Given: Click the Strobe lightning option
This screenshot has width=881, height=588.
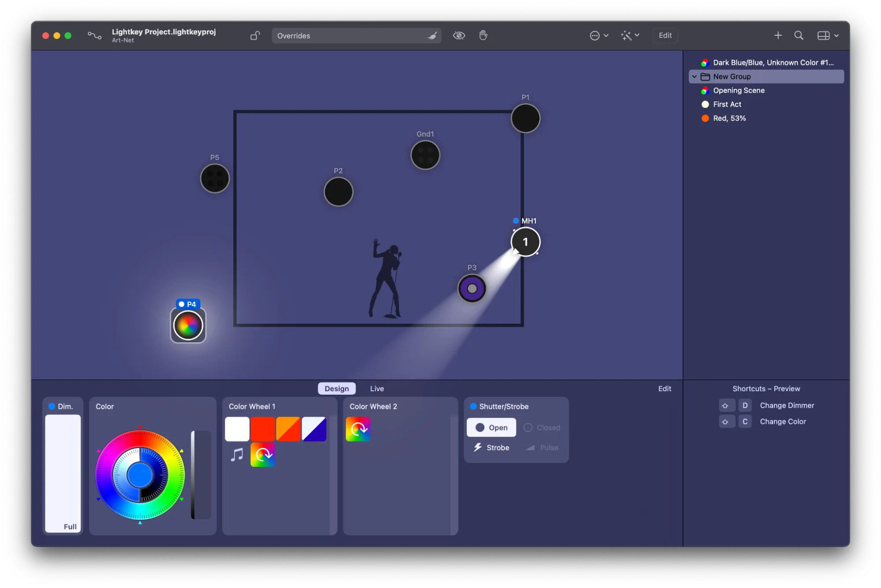Looking at the screenshot, I should 491,447.
